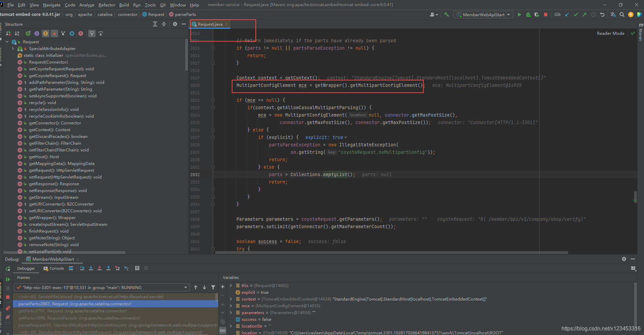Select the Request.java editor tab

coord(210,24)
